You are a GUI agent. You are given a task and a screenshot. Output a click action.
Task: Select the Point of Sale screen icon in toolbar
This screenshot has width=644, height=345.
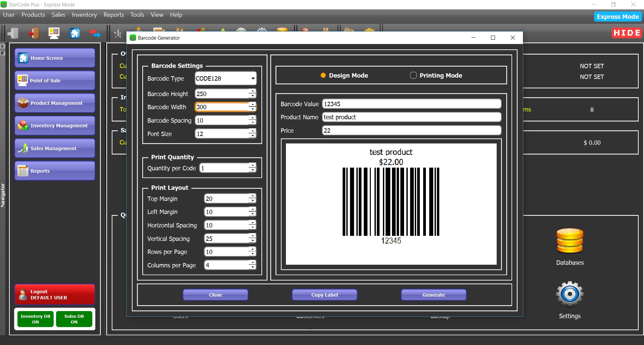click(x=54, y=33)
